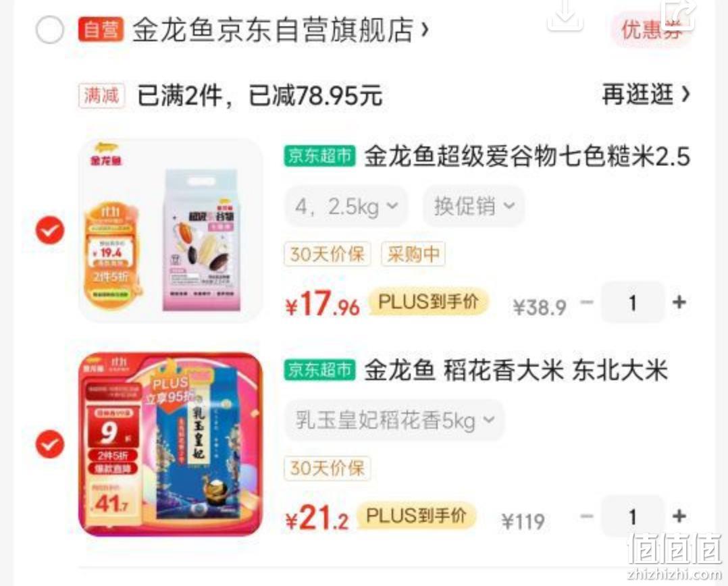Screen dimensions: 728x586
Task: Uncheck the 七色糙米 item checkbox
Action: [x=50, y=230]
